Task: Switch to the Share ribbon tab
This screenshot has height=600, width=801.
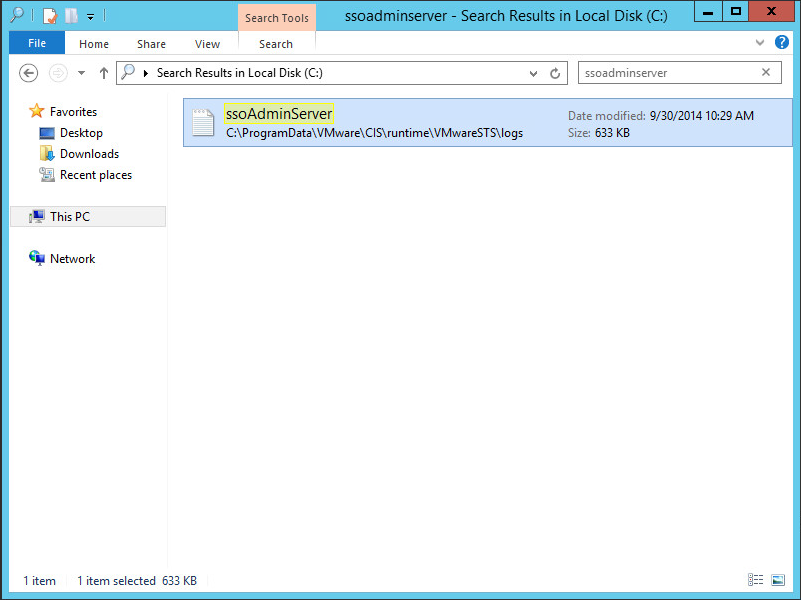Action: point(151,44)
